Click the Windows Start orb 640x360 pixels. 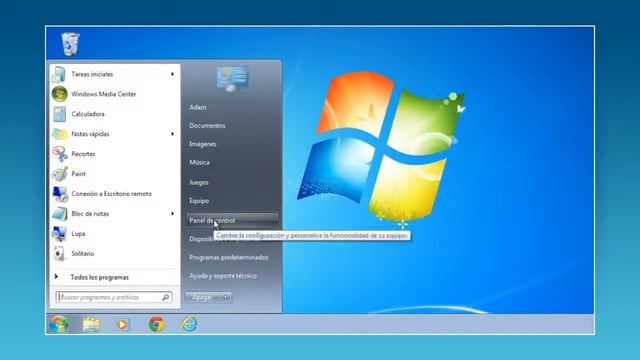click(x=59, y=324)
